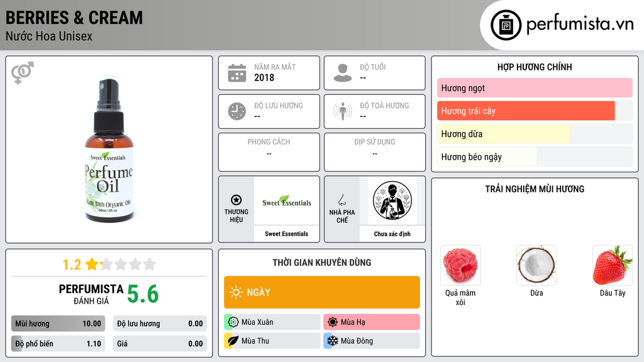Viewport: 644px width, 362px height.
Task: Select the Mùa Hạ season bar
Action: point(372,322)
